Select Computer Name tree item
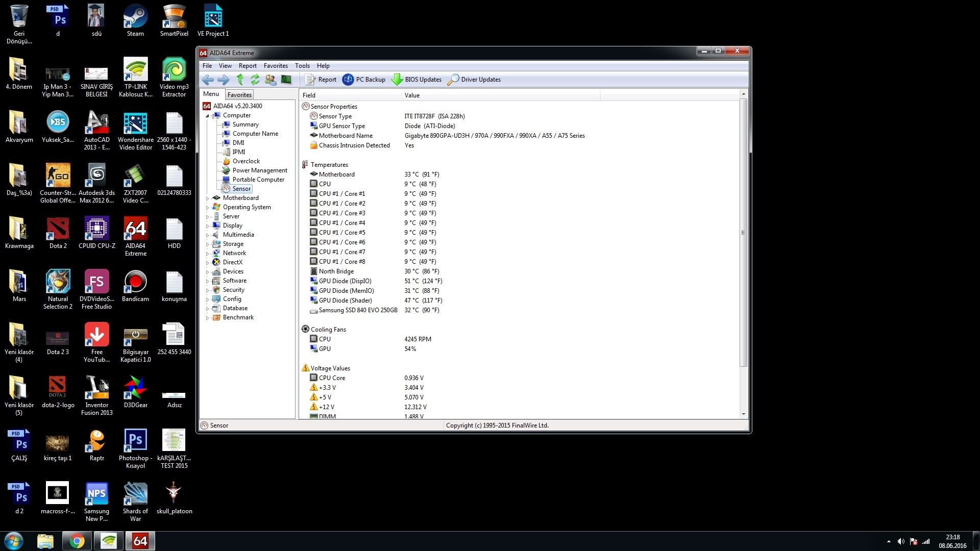 pos(255,134)
